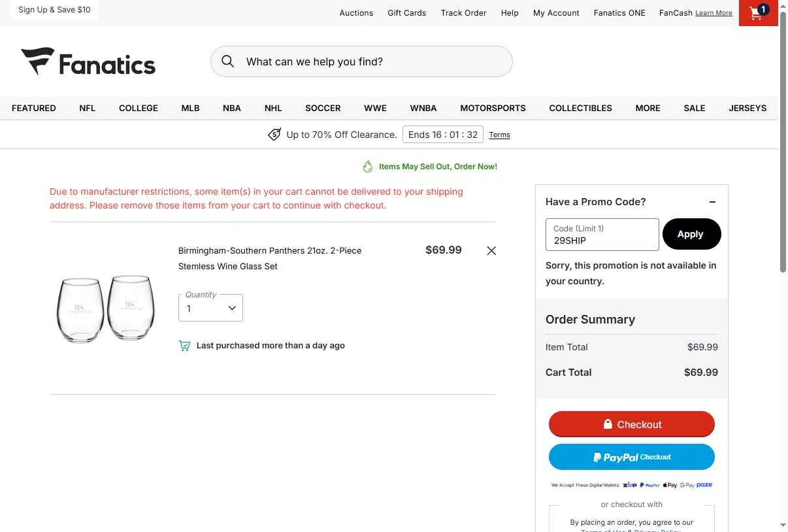Click the red Checkout button

tap(631, 424)
